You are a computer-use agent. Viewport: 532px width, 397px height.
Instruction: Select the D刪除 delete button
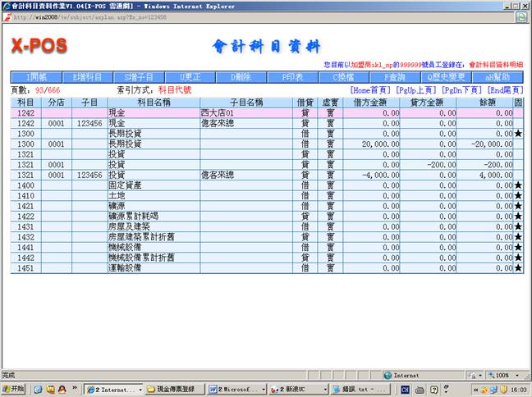coord(240,76)
